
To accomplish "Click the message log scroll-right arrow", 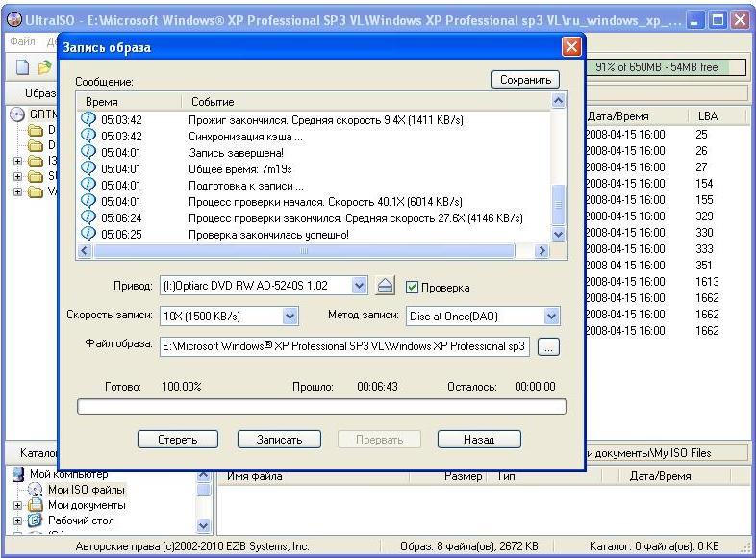I will coord(542,251).
